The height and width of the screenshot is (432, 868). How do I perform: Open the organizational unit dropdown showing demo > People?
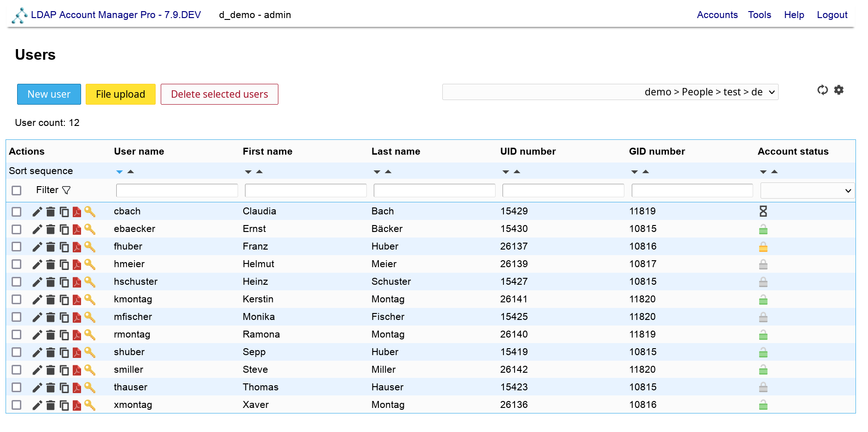(x=610, y=92)
